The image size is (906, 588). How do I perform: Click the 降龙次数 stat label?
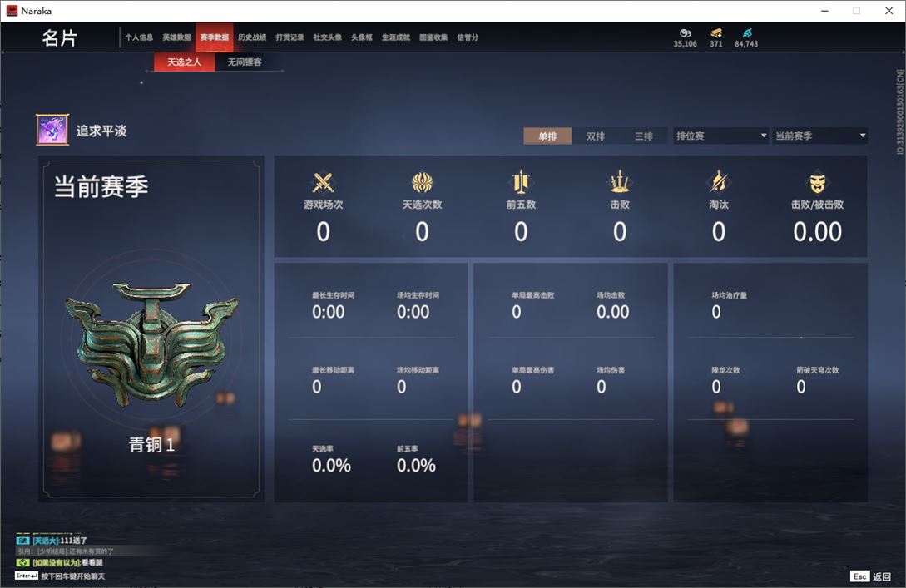[x=725, y=370]
